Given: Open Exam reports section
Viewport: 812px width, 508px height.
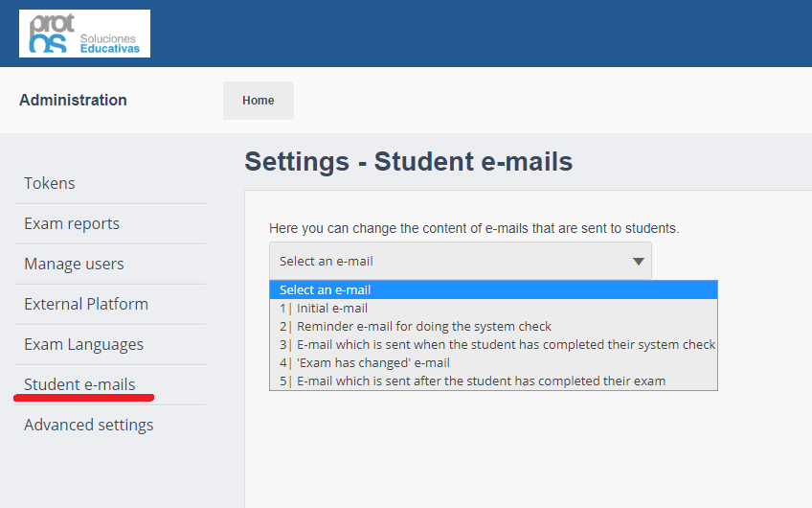Looking at the screenshot, I should 72,223.
